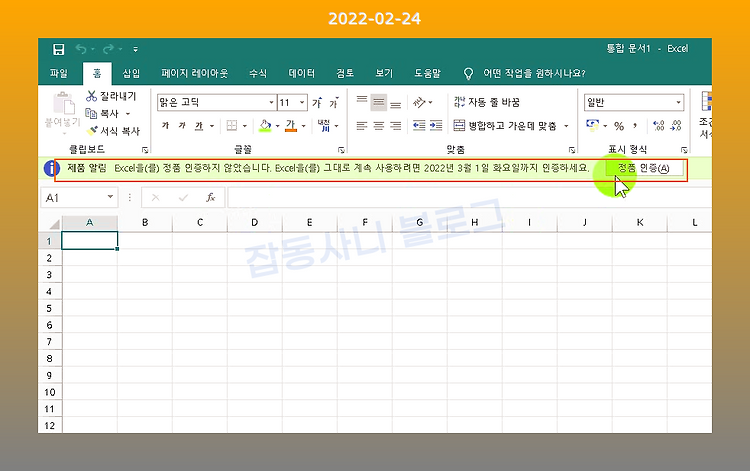Open 맞춤 group dialog launcher
Viewport: 750px width, 471px height.
(572, 150)
